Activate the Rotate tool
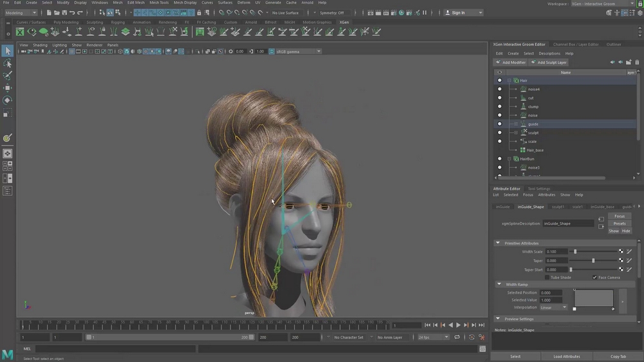Image resolution: width=644 pixels, height=362 pixels. tap(7, 100)
